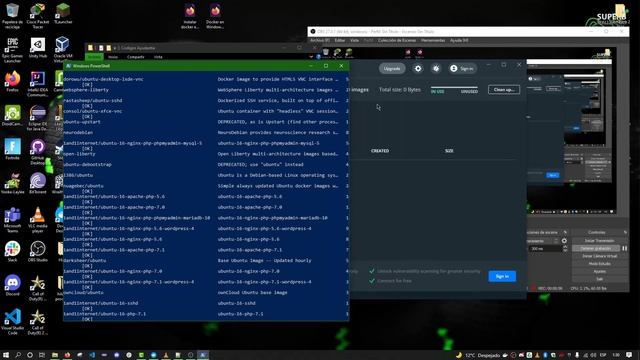The height and width of the screenshot is (360, 640).
Task: Open the Ayuda menu in OBS
Action: (459, 40)
